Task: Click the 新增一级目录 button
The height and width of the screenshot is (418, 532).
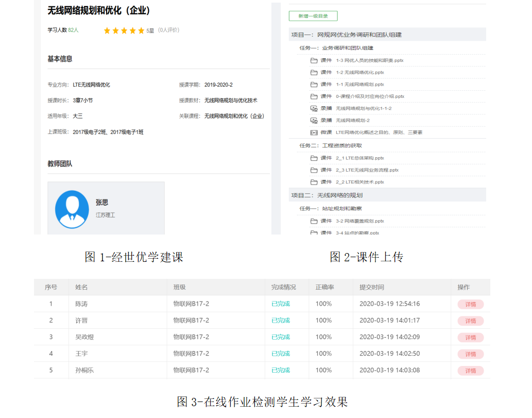Action: pos(313,16)
